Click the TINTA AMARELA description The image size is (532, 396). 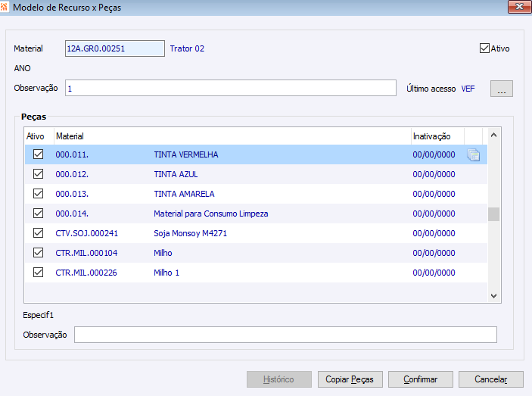(x=184, y=194)
